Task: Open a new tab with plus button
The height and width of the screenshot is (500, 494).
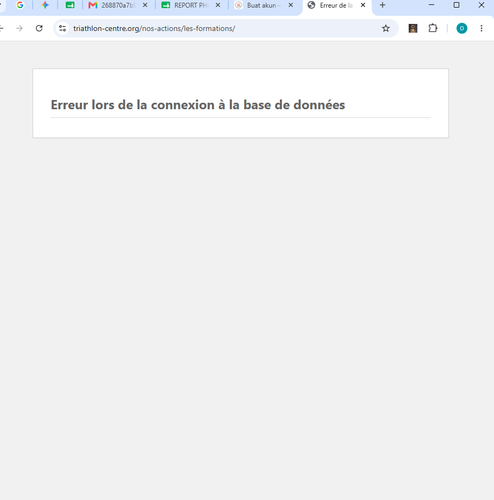Action: click(x=383, y=5)
